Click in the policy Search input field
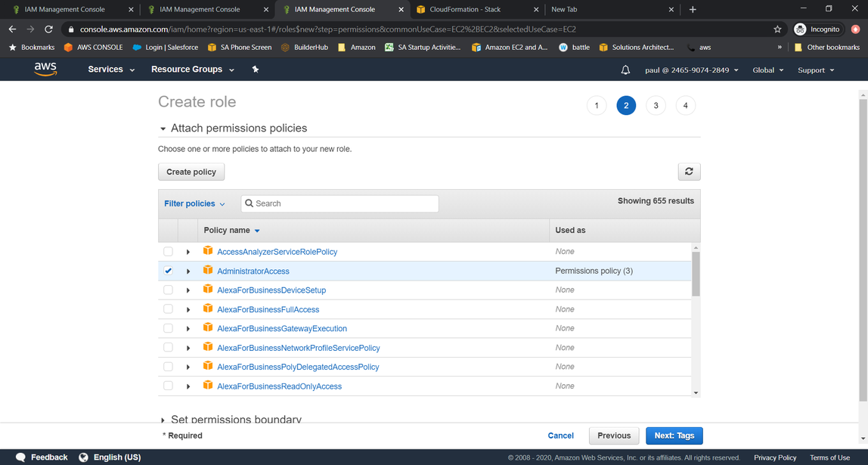This screenshot has height=465, width=868. [x=340, y=203]
